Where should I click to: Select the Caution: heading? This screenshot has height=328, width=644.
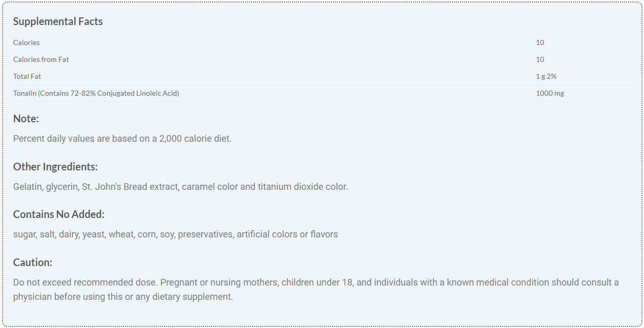33,263
